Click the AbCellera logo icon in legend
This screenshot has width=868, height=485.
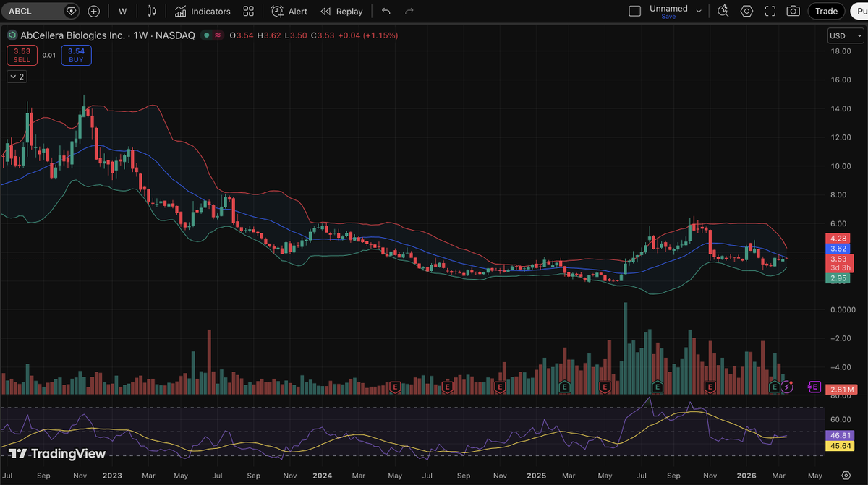click(x=12, y=35)
